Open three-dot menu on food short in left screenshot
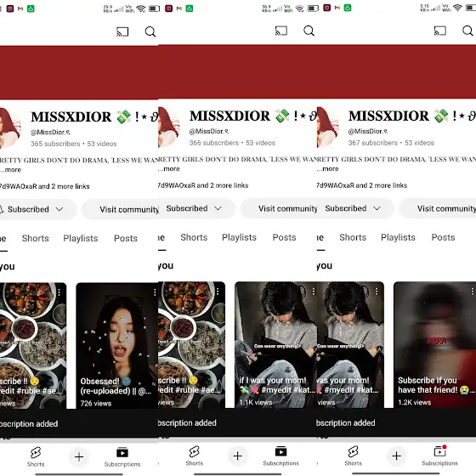 (x=59, y=292)
